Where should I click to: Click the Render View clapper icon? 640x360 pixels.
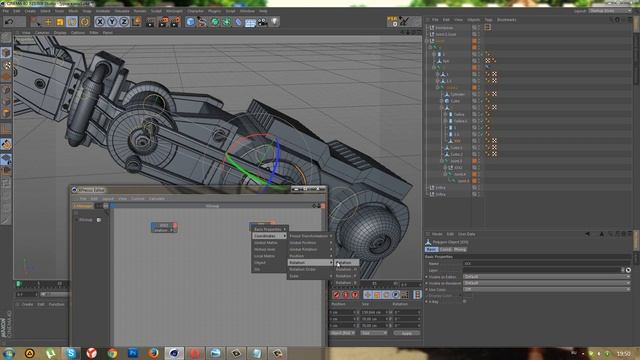[x=151, y=22]
